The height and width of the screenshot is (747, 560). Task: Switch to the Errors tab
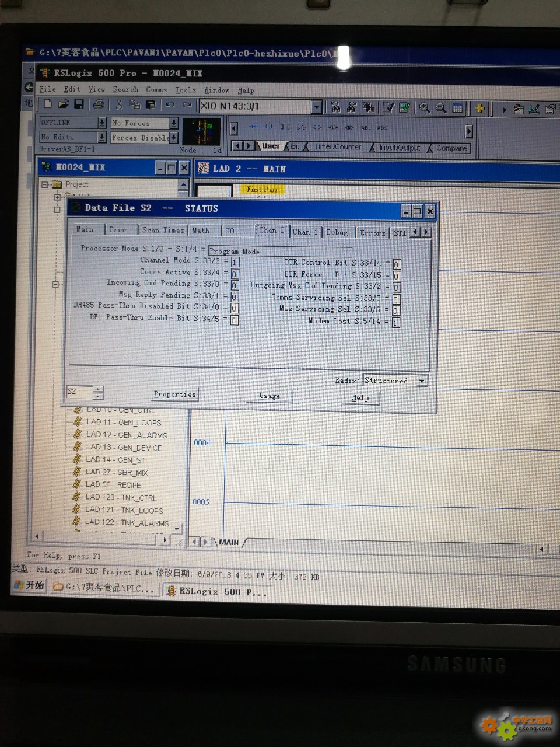[x=372, y=232]
